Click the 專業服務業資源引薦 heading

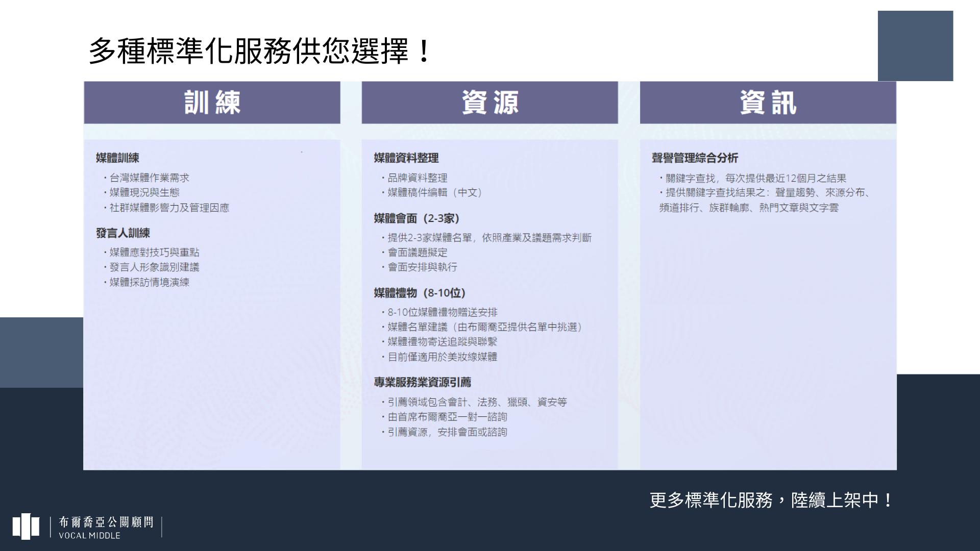click(x=422, y=382)
